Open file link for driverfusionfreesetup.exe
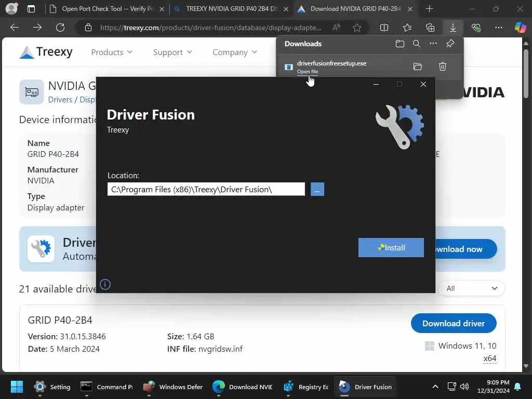 click(308, 72)
